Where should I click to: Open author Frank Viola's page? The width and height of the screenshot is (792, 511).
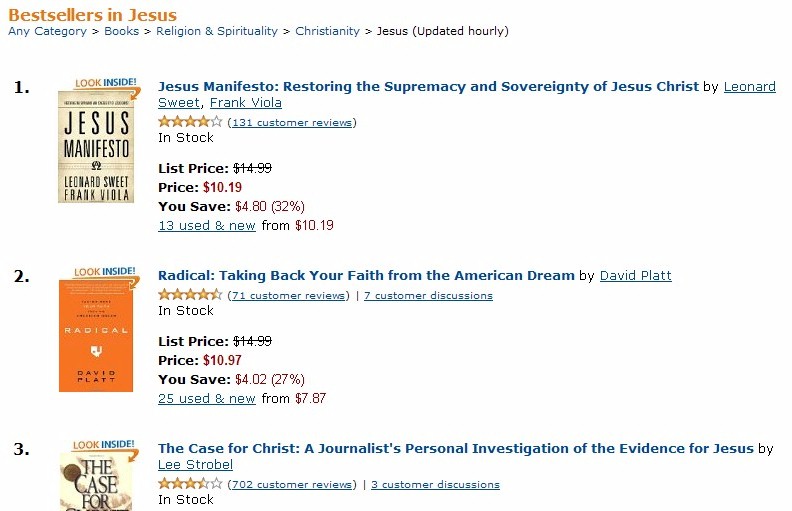(x=245, y=103)
